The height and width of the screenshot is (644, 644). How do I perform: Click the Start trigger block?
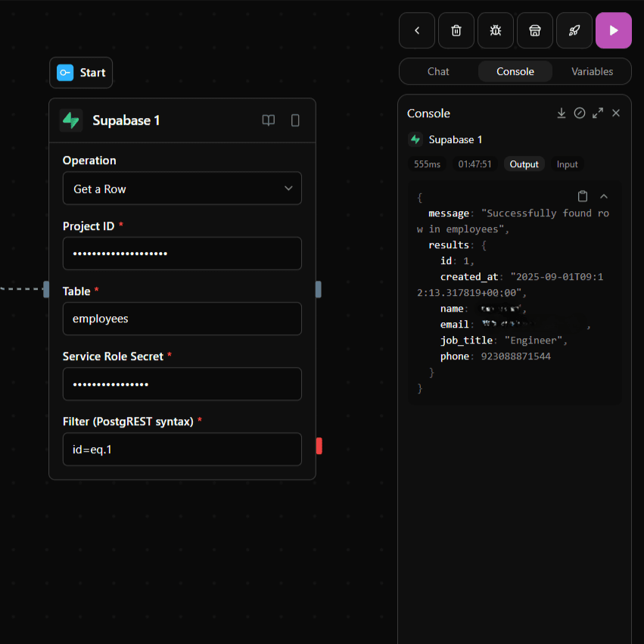click(81, 73)
